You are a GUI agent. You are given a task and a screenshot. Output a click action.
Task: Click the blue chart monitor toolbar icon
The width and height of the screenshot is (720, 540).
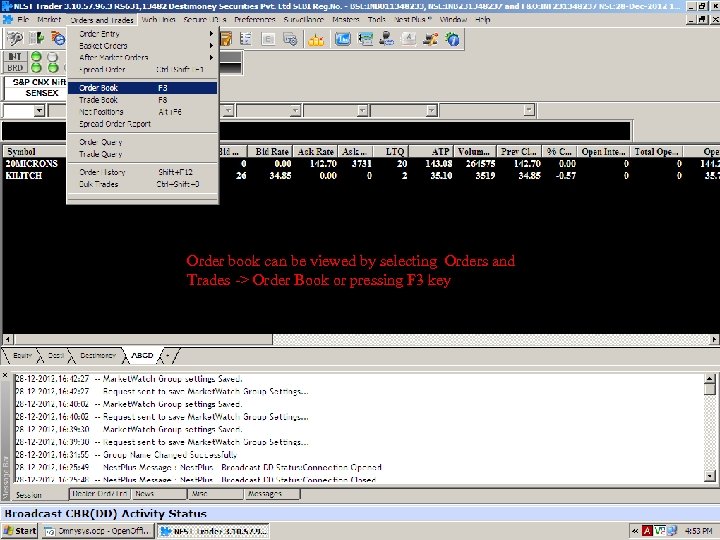click(343, 39)
